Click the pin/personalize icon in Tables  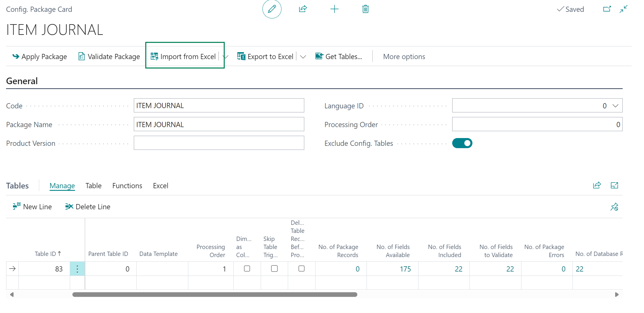click(x=614, y=207)
